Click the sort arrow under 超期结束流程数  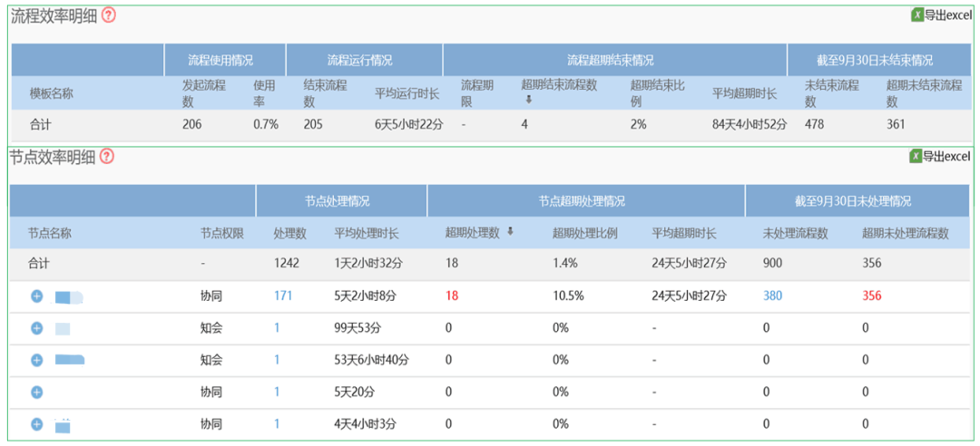tap(529, 100)
